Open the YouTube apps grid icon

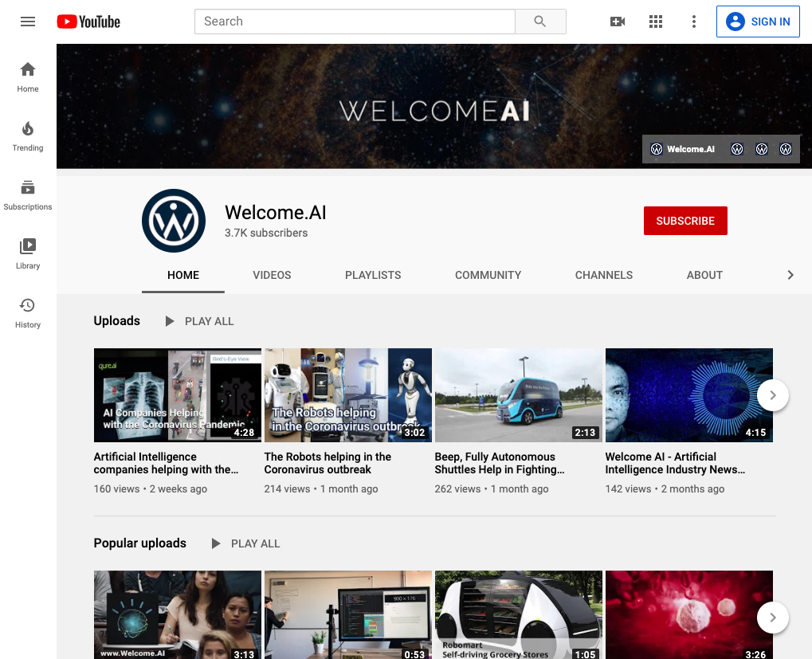pos(656,22)
